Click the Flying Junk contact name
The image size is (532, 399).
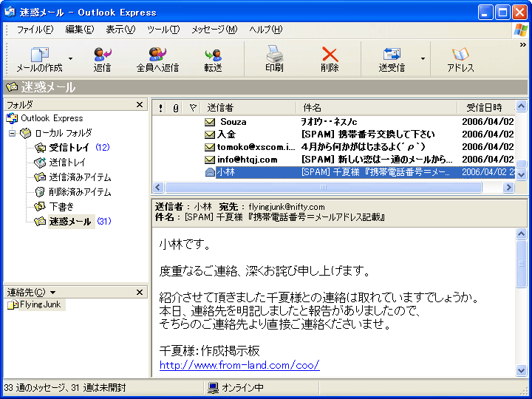point(41,304)
